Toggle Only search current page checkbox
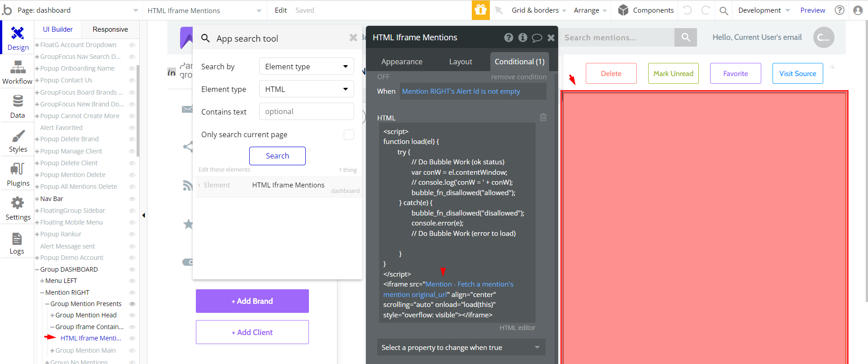Viewport: 868px width, 364px height. pyautogui.click(x=349, y=134)
